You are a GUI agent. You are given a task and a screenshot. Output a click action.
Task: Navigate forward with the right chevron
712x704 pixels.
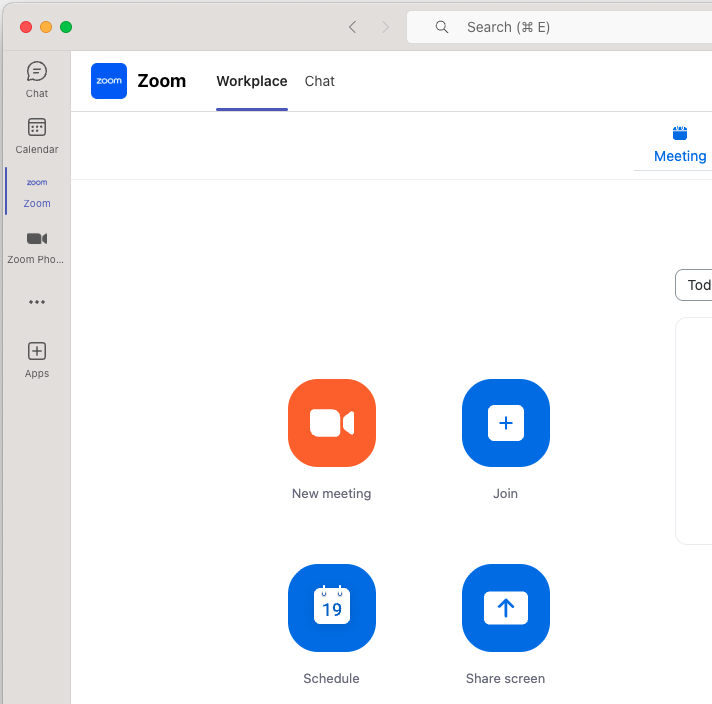coord(385,27)
